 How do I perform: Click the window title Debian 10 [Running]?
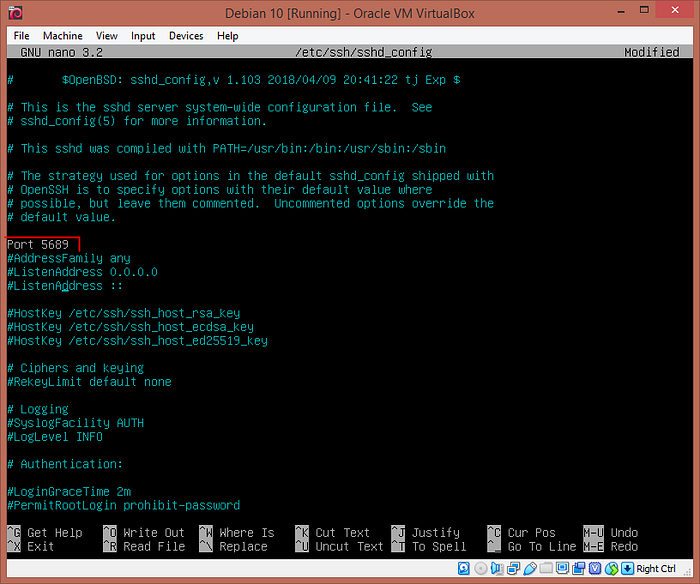350,13
